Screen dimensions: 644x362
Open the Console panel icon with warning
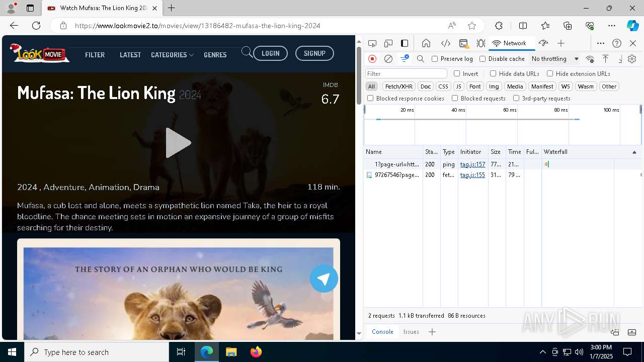463,43
